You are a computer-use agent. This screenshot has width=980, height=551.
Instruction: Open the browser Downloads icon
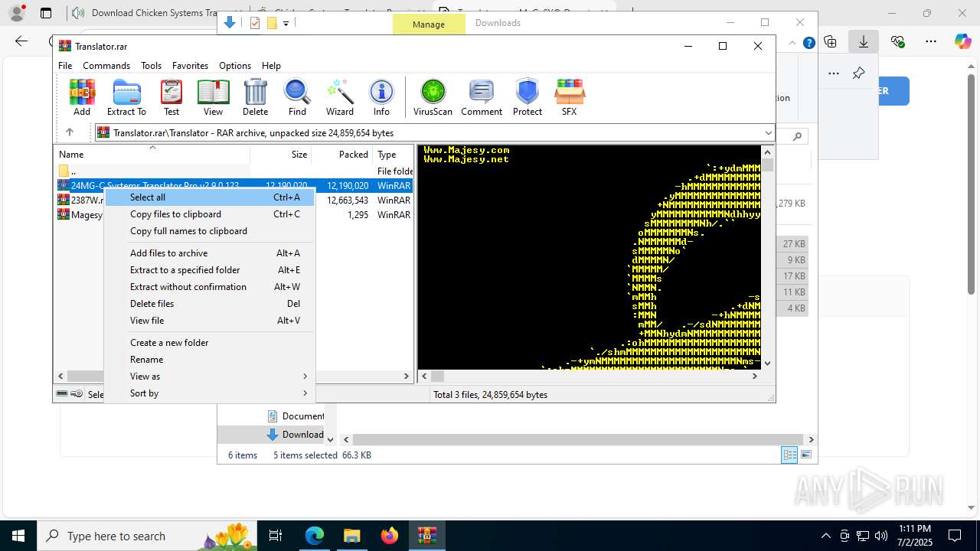(864, 41)
